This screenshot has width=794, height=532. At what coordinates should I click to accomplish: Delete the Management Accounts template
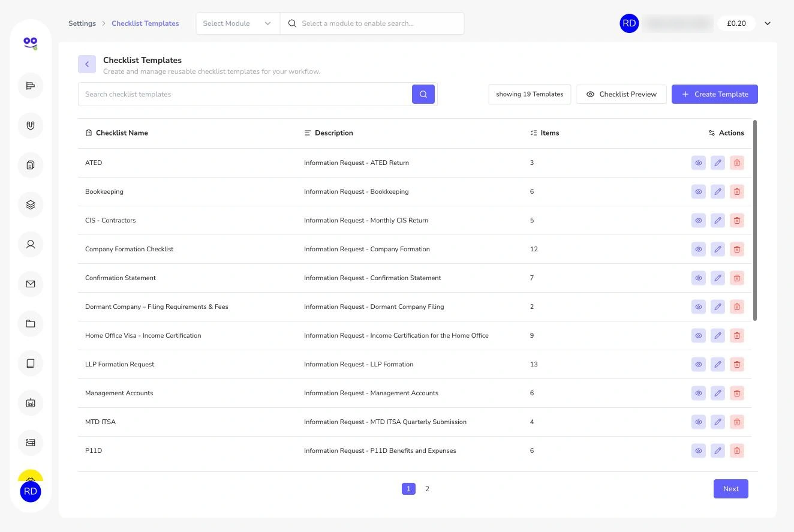tap(737, 393)
